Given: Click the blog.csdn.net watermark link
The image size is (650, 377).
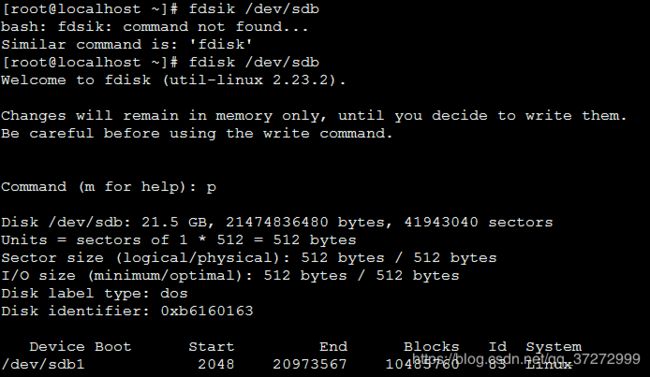Looking at the screenshot, I should pos(526,358).
